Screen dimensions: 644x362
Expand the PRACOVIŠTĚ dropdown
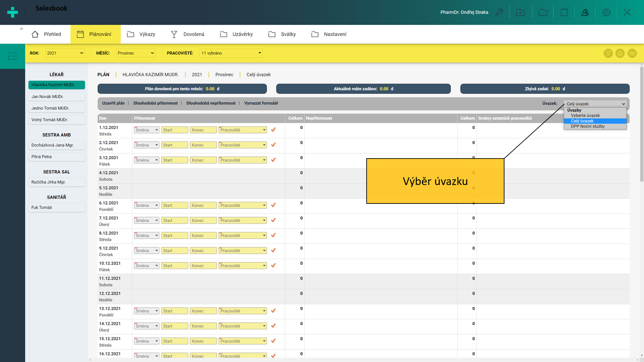click(231, 53)
